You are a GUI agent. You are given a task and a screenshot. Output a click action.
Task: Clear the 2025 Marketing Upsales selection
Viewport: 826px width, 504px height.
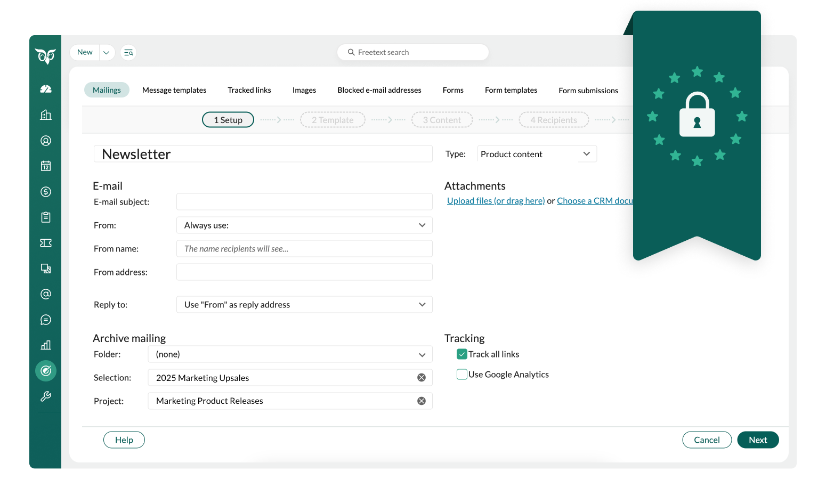422,378
